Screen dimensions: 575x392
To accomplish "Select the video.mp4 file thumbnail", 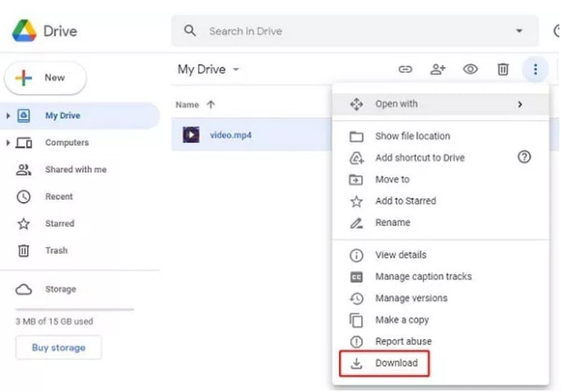I will click(x=191, y=135).
